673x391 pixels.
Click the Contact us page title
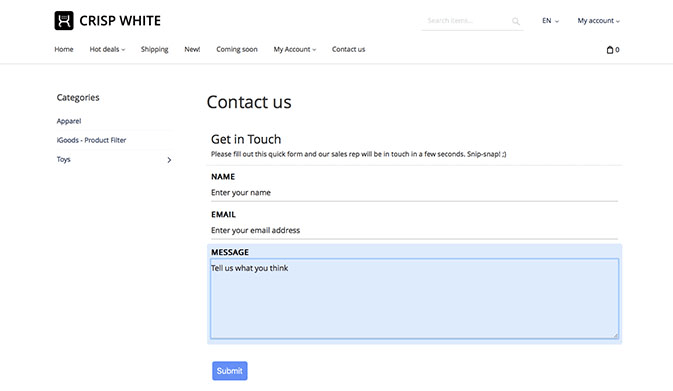coord(249,102)
